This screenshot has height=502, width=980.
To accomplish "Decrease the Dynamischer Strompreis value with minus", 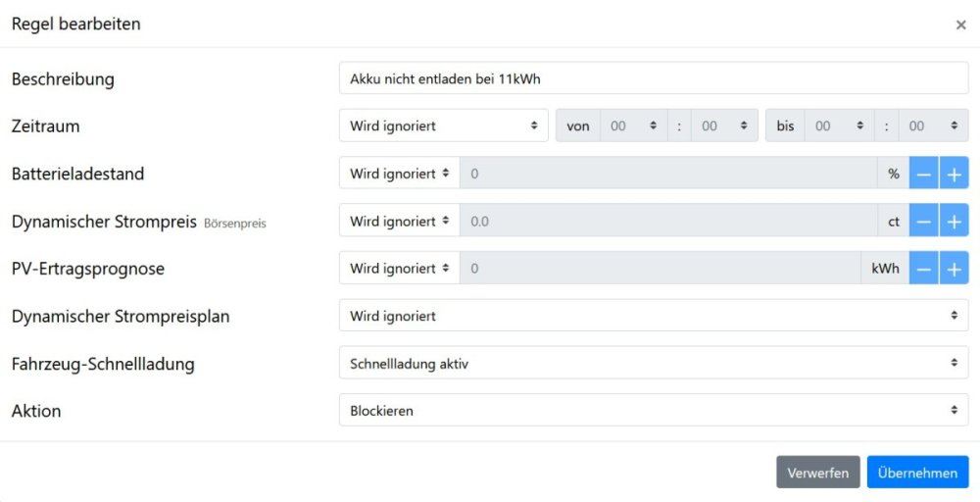I will point(924,222).
